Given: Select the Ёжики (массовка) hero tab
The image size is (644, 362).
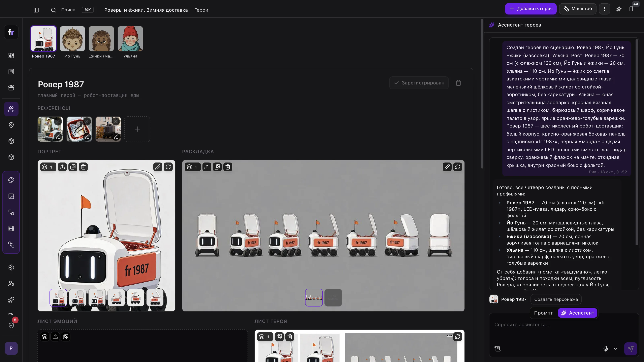Looking at the screenshot, I should pyautogui.click(x=101, y=42).
